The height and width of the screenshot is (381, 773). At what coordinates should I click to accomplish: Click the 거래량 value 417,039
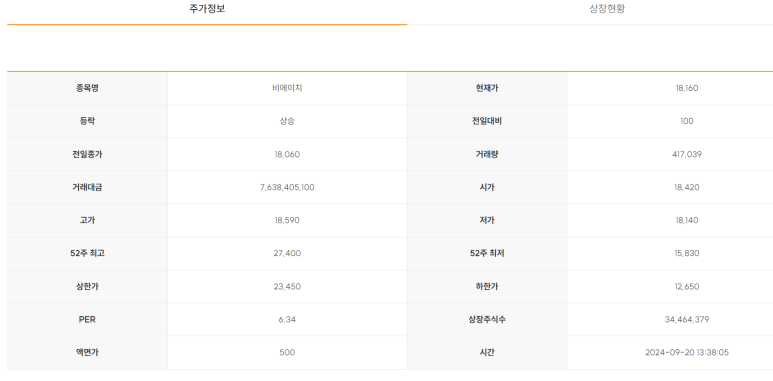[687, 154]
